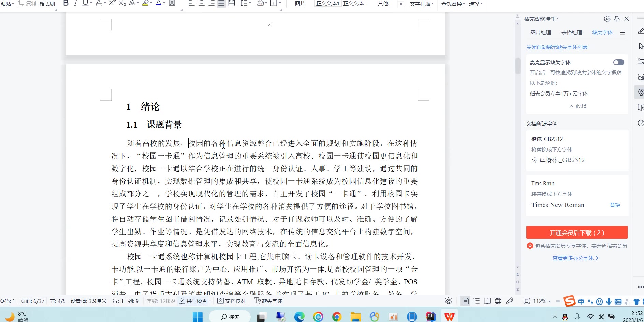Enable eye protection mode icon
Viewport: 644px width, 322px height.
click(449, 301)
